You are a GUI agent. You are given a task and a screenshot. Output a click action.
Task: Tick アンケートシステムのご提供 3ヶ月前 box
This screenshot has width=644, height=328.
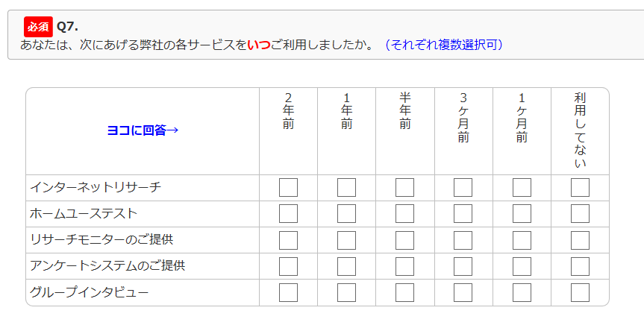pyautogui.click(x=463, y=266)
